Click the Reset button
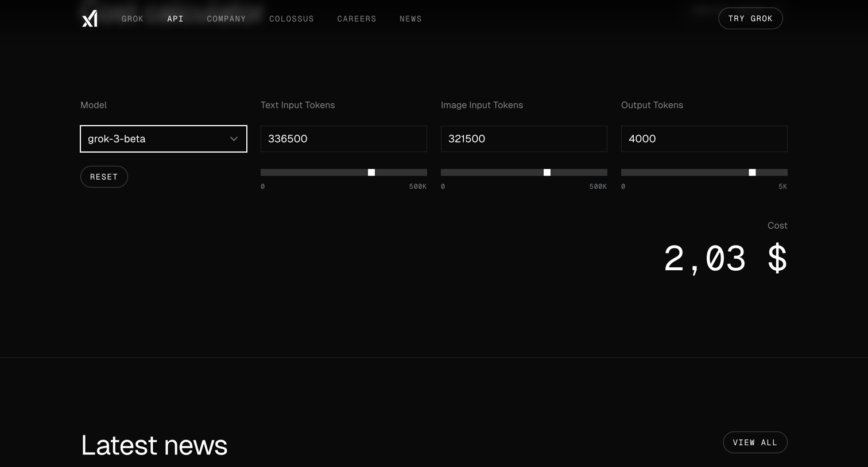This screenshot has width=868, height=467. point(104,177)
